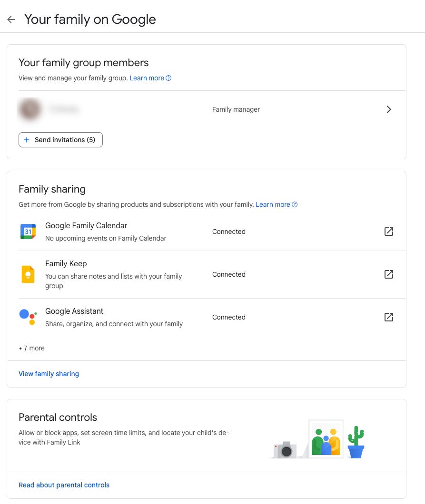425x504 pixels.
Task: Click the Your family on Google page title
Action: click(90, 19)
